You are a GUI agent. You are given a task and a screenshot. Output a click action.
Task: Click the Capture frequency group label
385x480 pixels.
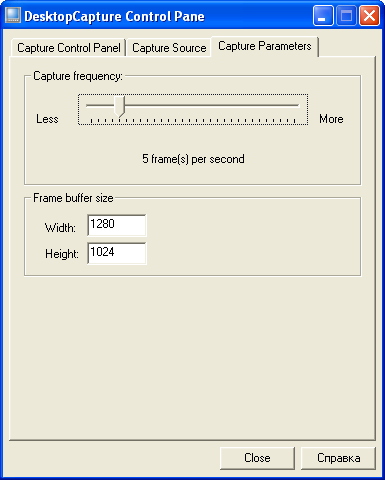pos(78,76)
